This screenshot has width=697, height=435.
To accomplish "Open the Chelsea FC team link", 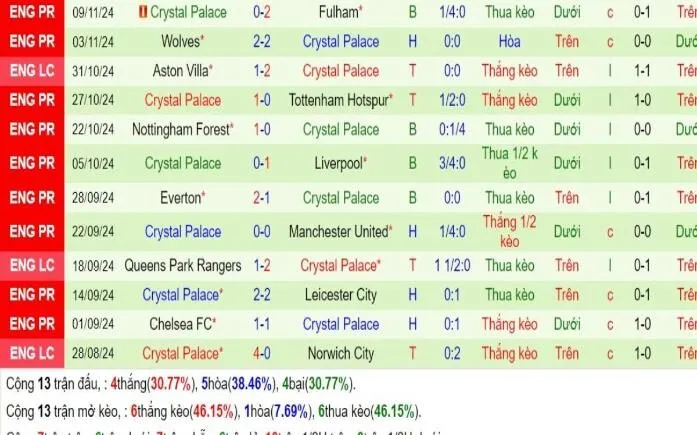I will point(180,324).
